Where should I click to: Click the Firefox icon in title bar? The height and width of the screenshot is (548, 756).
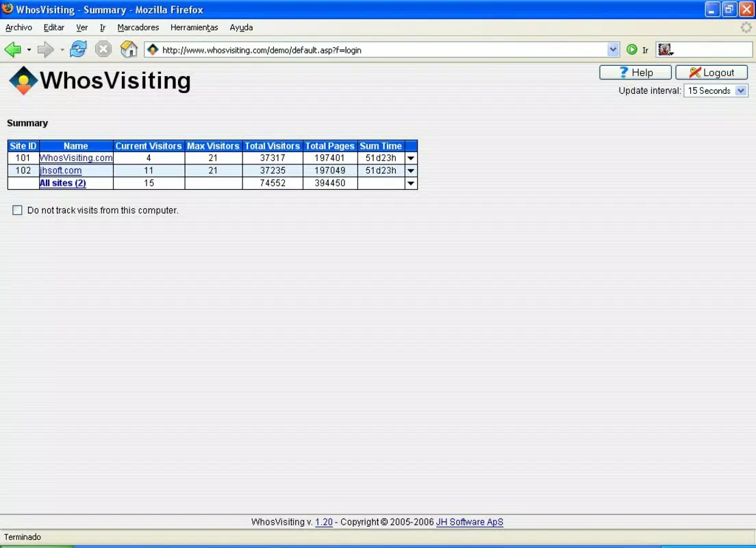8,9
